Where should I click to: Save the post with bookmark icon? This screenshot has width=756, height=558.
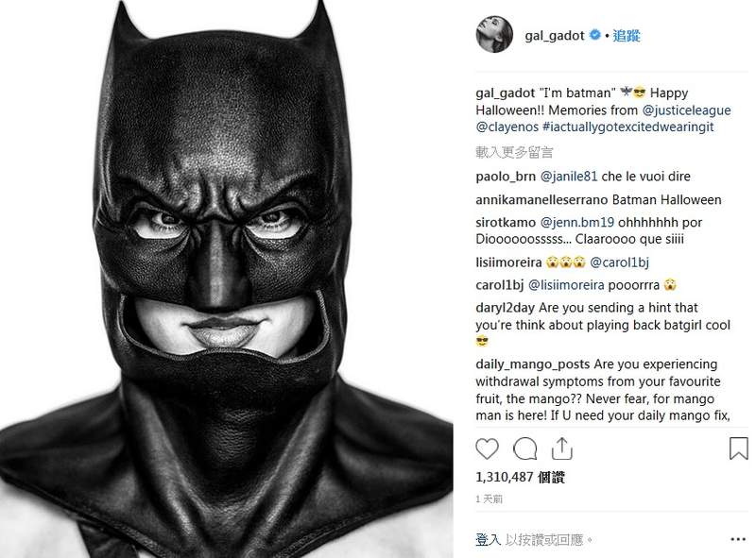tap(738, 448)
